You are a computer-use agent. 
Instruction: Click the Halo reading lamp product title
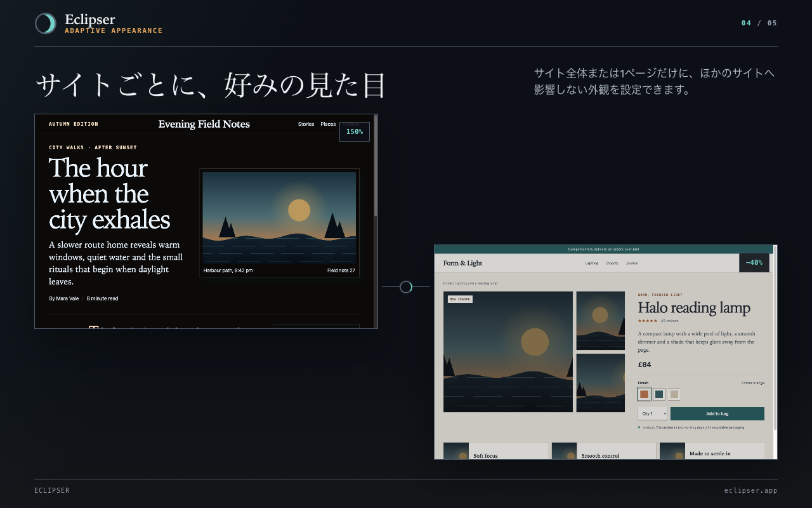click(x=694, y=308)
